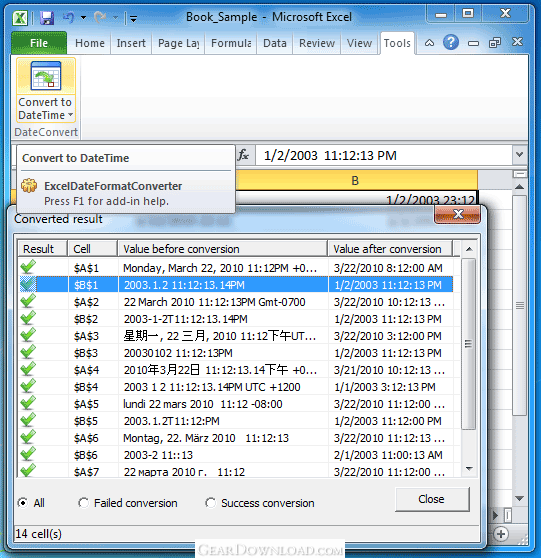Click the Convert to DateTime table icon

click(x=46, y=76)
